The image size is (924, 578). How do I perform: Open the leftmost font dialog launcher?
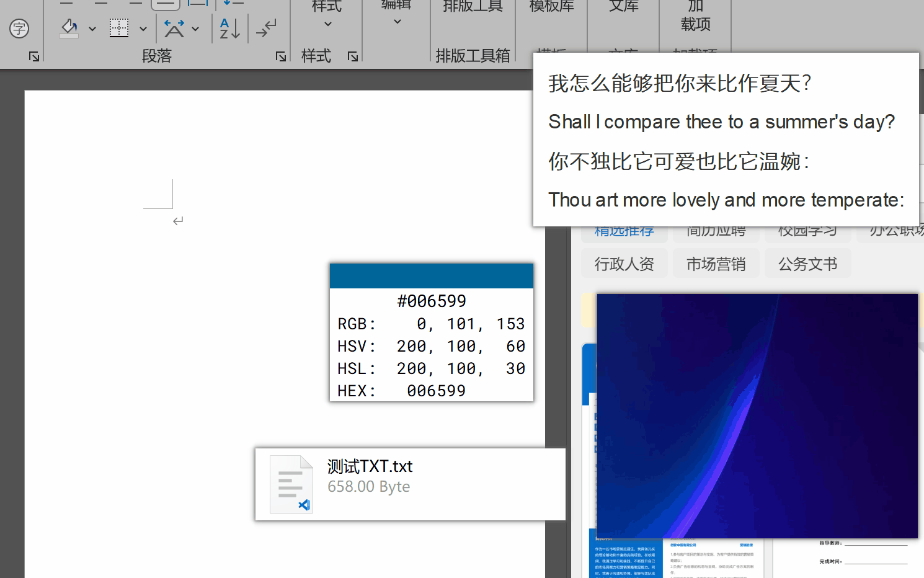[34, 56]
